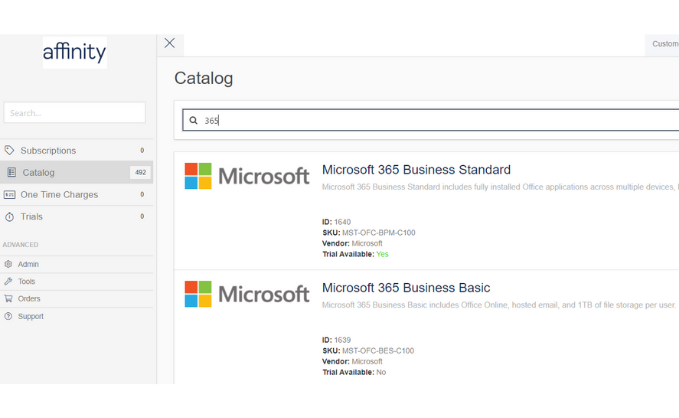Screen dimensions: 679x418
Task: Open Subscriptions in the sidebar
Action: [x=76, y=150]
